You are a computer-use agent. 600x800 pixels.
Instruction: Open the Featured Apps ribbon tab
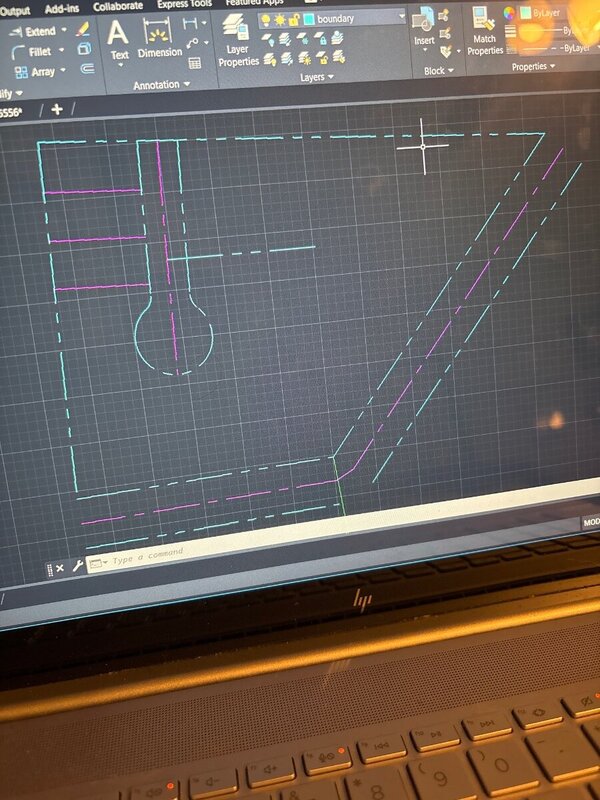[x=254, y=3]
